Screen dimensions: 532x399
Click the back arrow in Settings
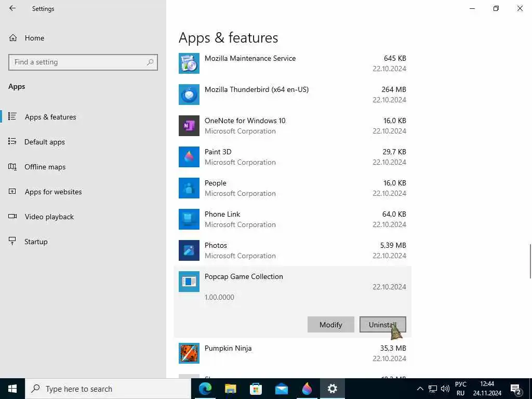click(x=12, y=8)
